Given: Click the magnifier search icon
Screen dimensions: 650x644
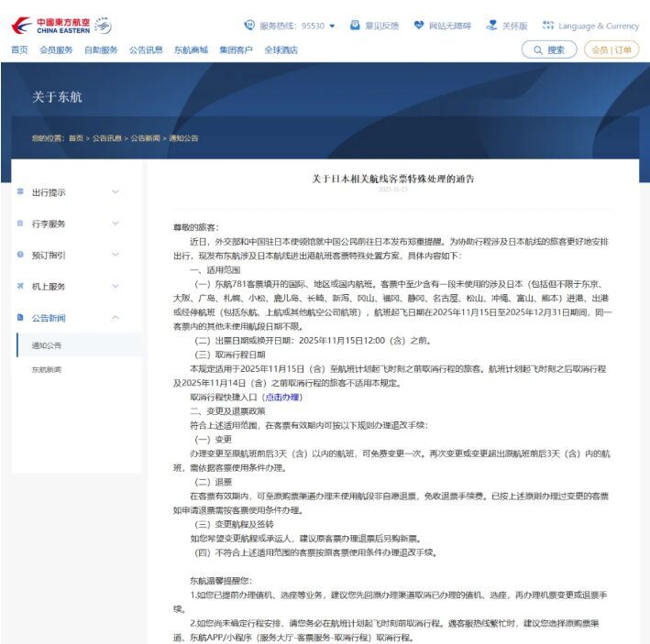Looking at the screenshot, I should (536, 50).
